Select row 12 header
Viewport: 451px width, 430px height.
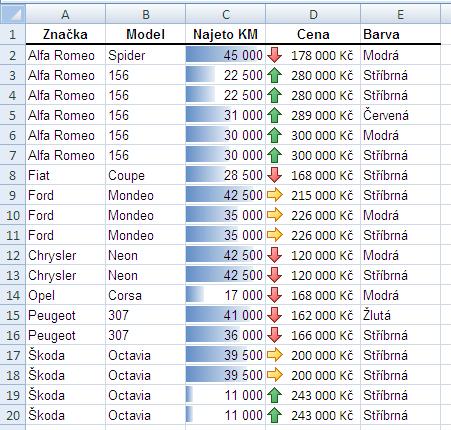pyautogui.click(x=13, y=255)
